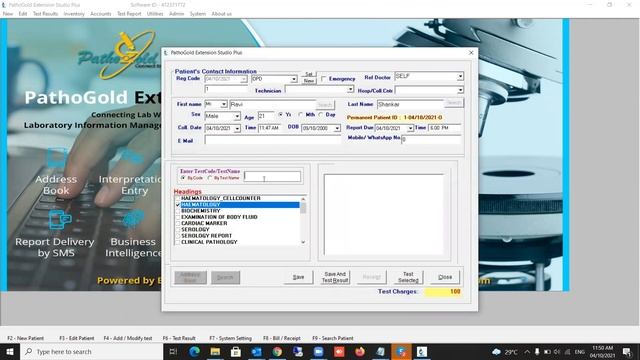The height and width of the screenshot is (360, 640).
Task: Open the New menu
Action: 8,14
